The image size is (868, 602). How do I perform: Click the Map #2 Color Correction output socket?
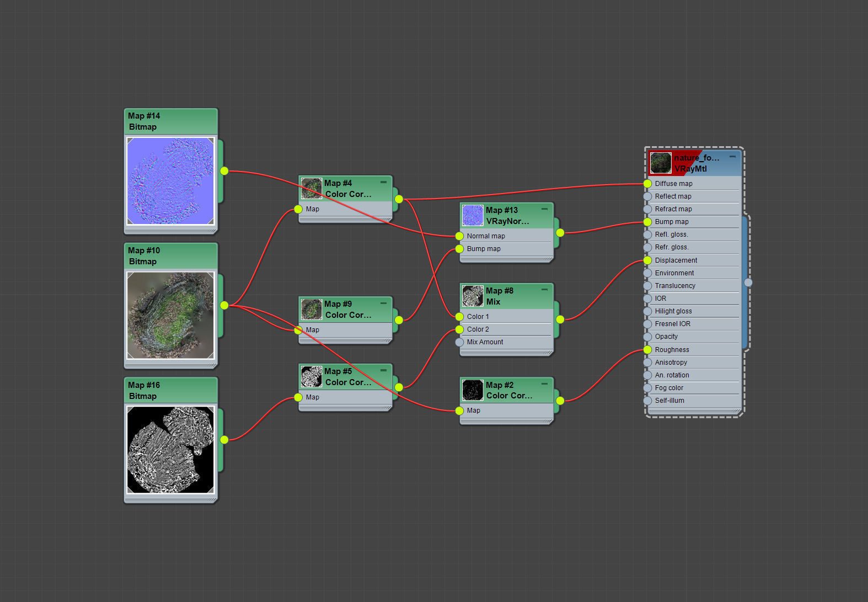point(560,401)
